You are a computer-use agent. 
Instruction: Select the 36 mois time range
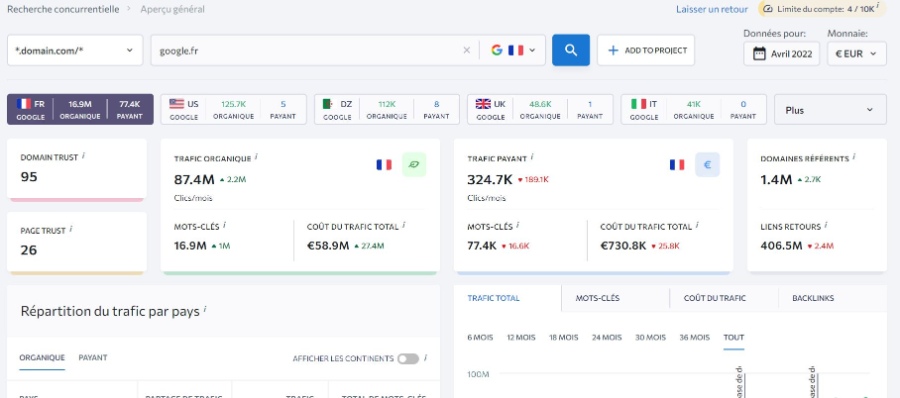point(695,337)
